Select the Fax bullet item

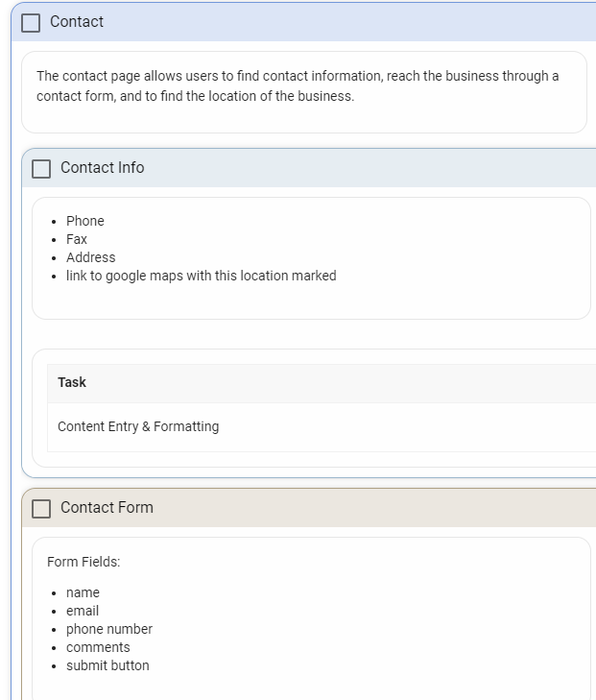point(77,239)
